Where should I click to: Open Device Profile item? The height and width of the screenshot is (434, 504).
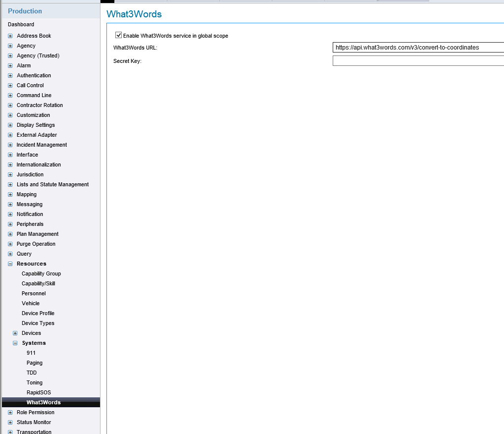point(38,313)
